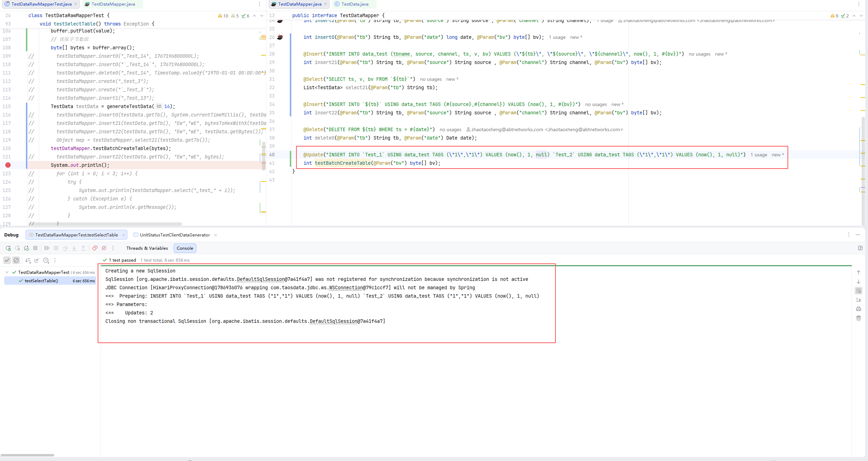Click Mute Breakpoints icon
Viewport: 868px width, 461px height.
click(104, 248)
